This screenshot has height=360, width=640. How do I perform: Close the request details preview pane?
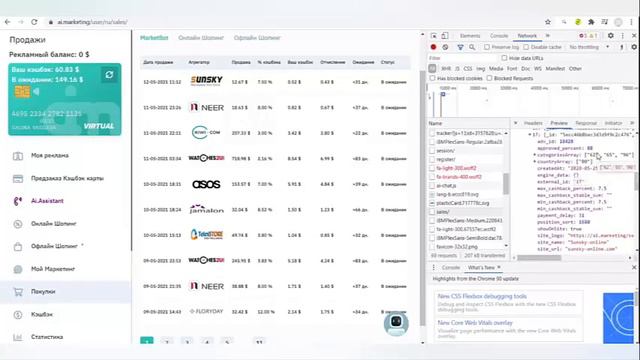point(516,123)
